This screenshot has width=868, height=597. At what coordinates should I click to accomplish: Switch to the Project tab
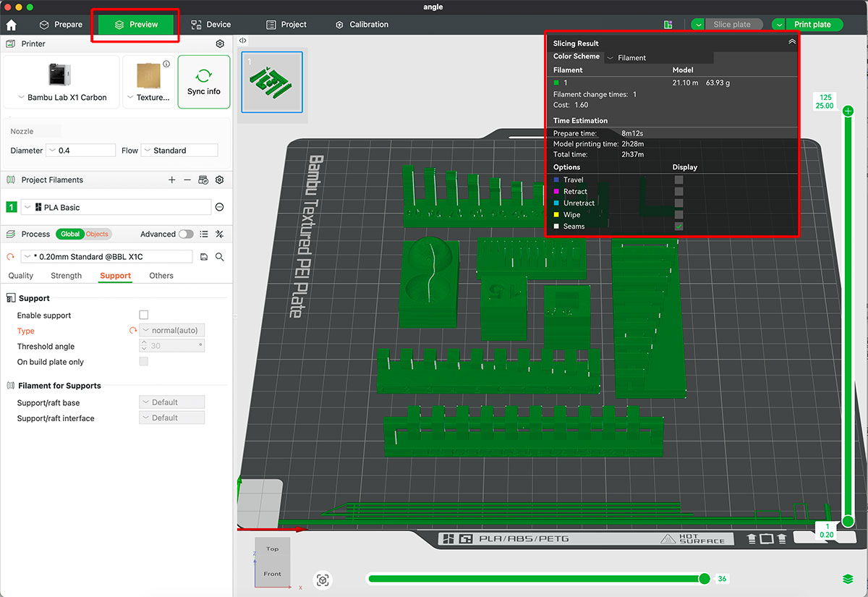286,25
